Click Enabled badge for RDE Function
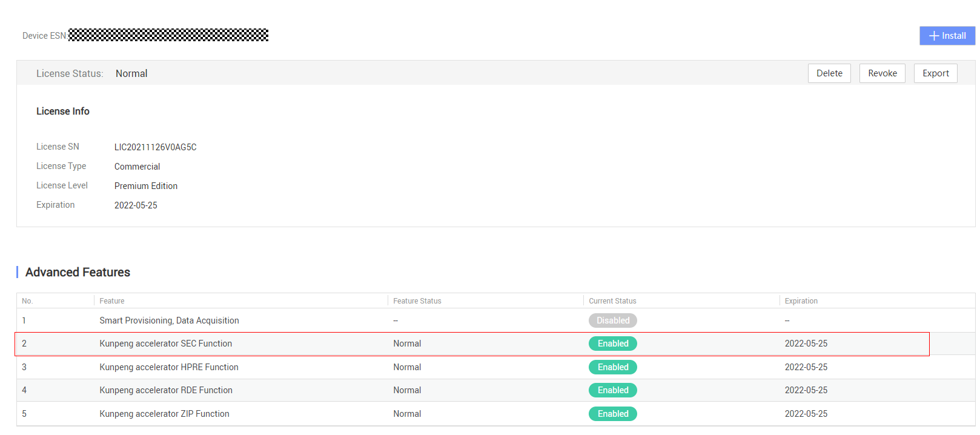980x435 pixels. pos(613,390)
